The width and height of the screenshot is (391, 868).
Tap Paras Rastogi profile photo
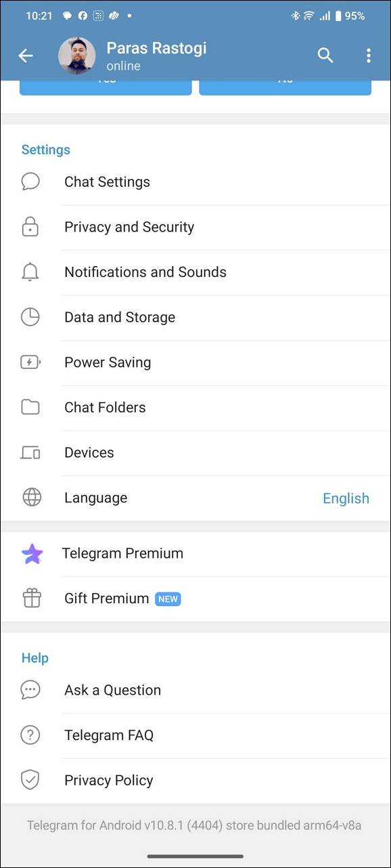[77, 56]
